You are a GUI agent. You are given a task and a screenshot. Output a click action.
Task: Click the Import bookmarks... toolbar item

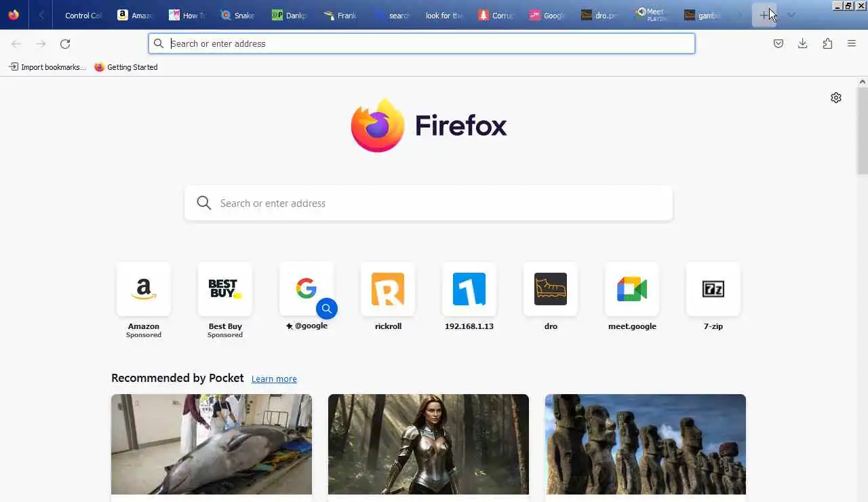point(47,67)
